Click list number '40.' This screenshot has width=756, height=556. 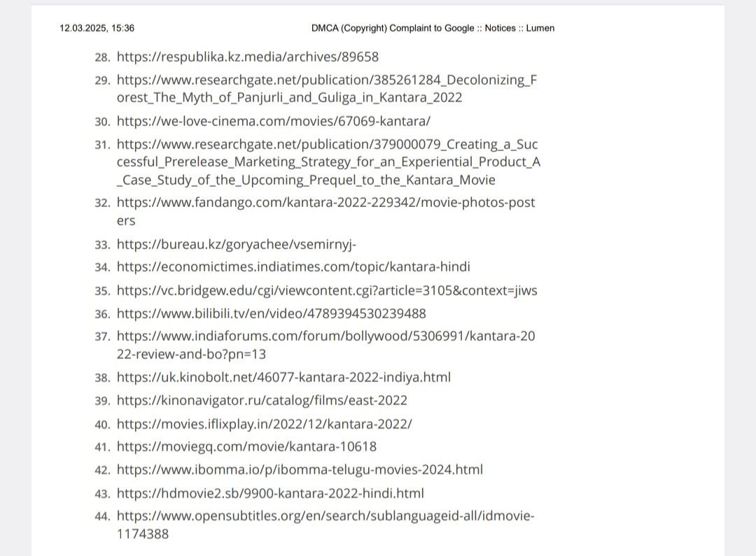pyautogui.click(x=103, y=425)
